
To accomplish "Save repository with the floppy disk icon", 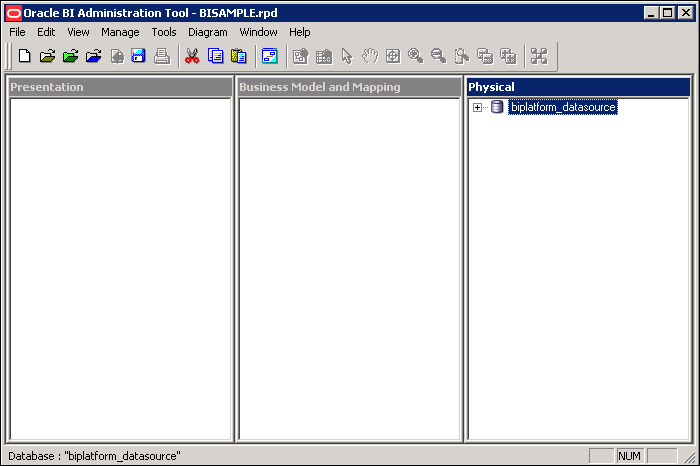I will [139, 56].
